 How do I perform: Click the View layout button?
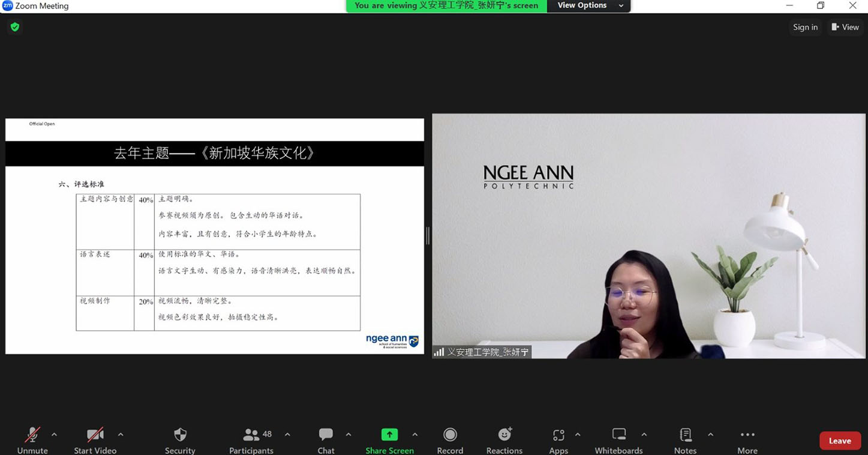click(845, 27)
